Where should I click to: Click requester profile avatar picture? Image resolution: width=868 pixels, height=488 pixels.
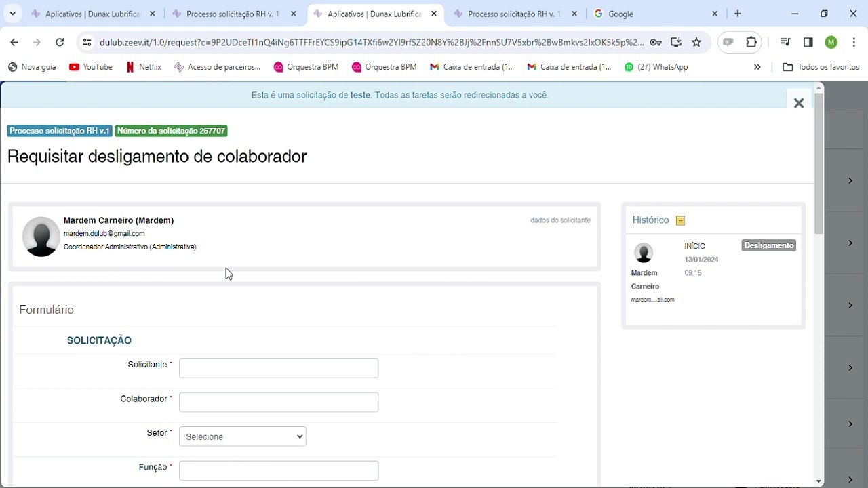41,237
